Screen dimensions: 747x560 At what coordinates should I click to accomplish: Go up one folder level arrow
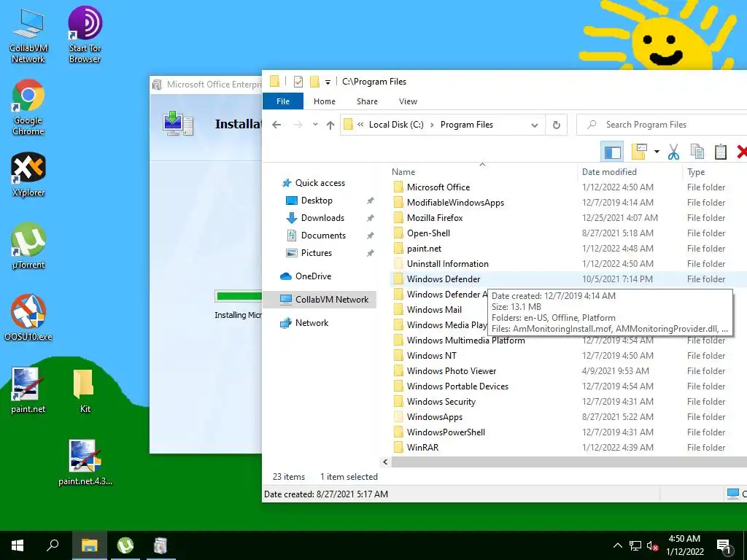[x=330, y=125]
